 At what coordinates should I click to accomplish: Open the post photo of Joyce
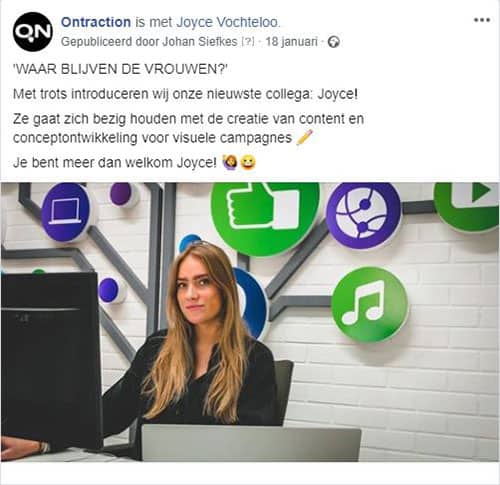(x=250, y=322)
